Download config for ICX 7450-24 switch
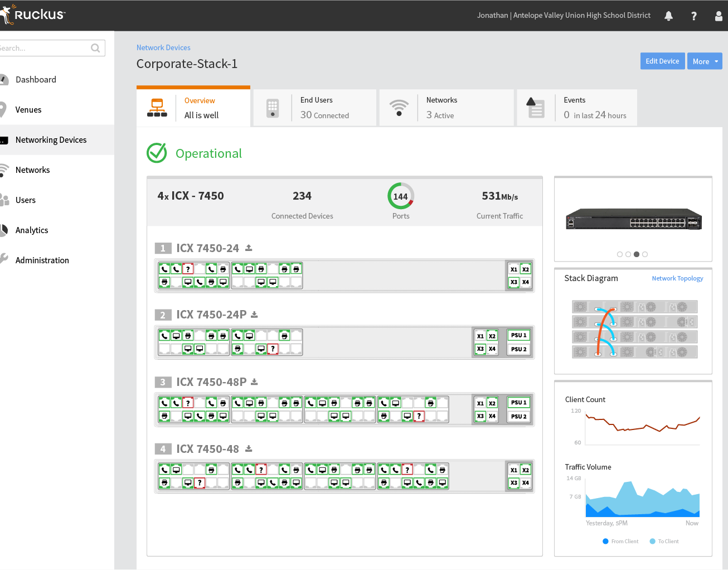This screenshot has width=728, height=570. (x=249, y=248)
